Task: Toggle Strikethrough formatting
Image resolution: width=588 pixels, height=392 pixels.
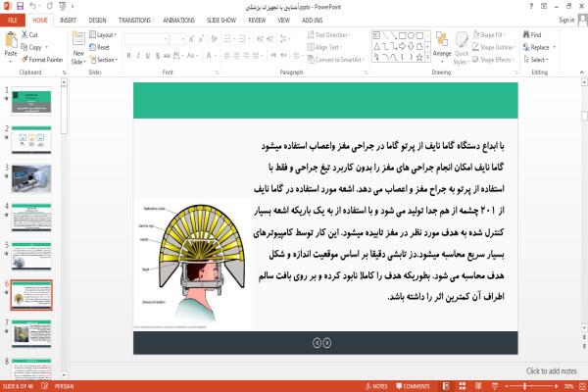Action: tap(167, 56)
